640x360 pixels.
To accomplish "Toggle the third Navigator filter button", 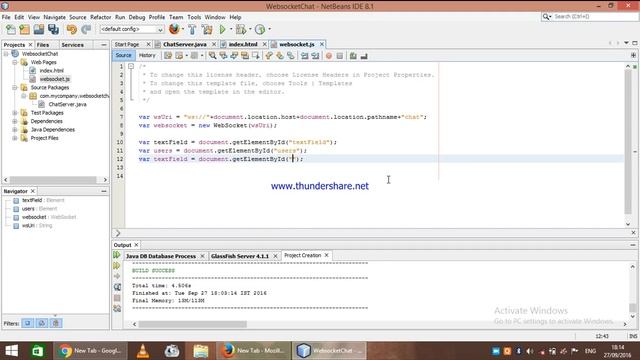I will 56,323.
